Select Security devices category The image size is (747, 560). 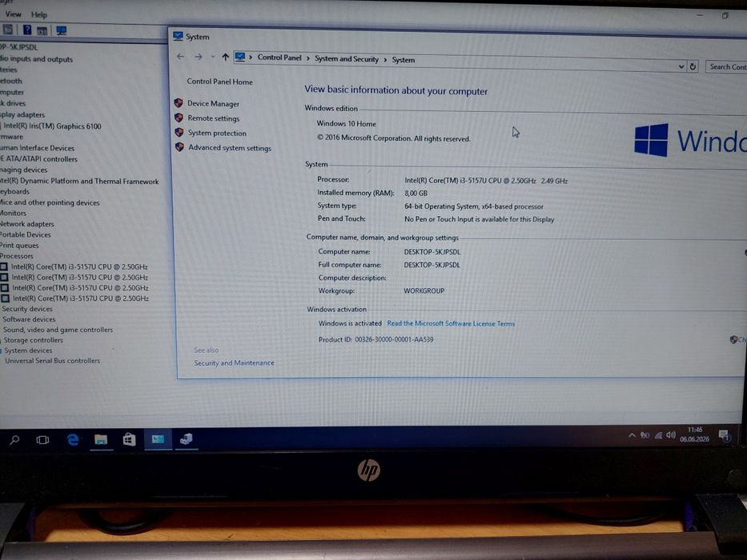tap(27, 309)
